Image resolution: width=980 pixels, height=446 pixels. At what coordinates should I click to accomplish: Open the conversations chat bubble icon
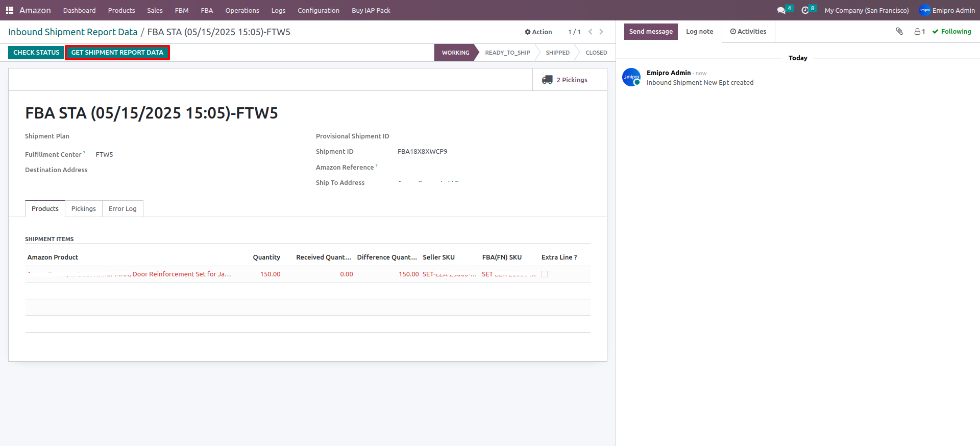[781, 10]
